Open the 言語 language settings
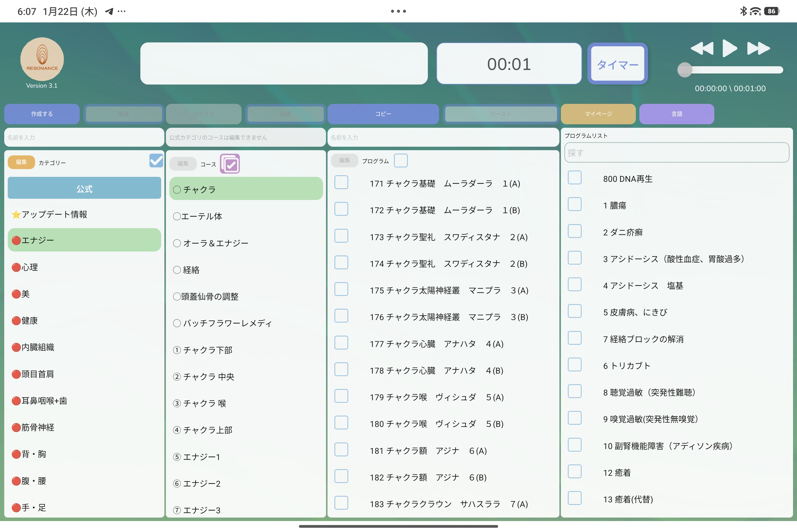Image resolution: width=797 pixels, height=532 pixels. tap(676, 114)
